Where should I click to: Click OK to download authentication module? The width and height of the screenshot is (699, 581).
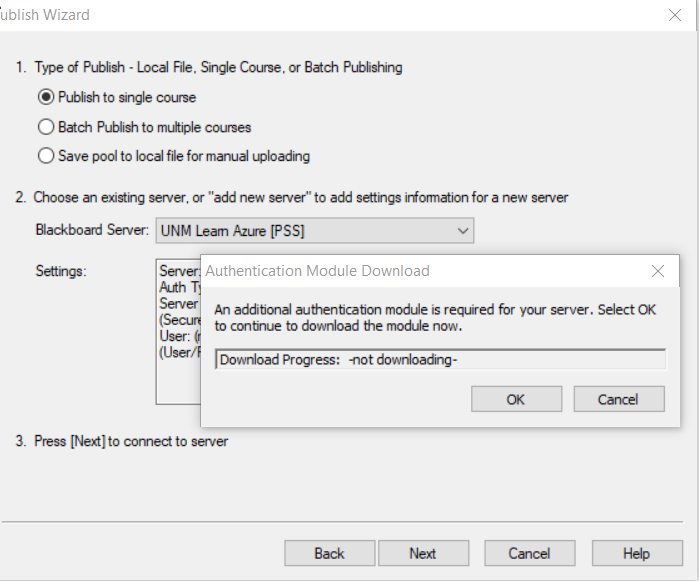tap(515, 399)
